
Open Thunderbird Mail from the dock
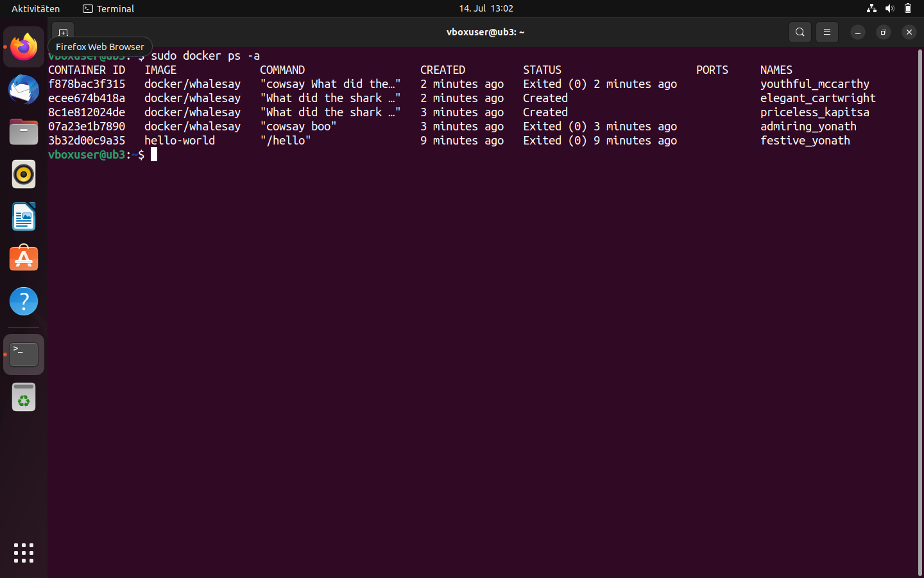24,89
